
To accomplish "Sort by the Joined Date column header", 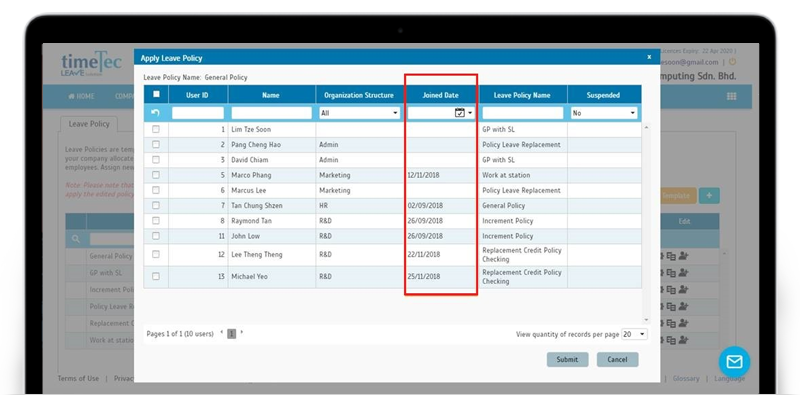I will [441, 95].
